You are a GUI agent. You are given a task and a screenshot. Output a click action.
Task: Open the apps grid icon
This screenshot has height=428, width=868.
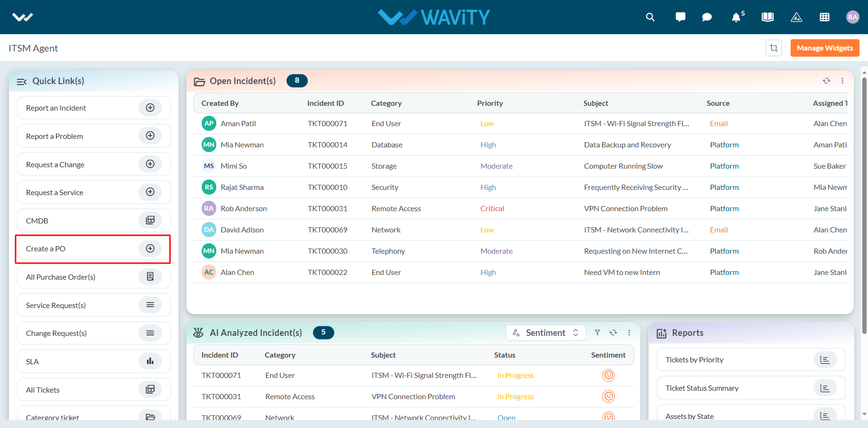click(825, 17)
